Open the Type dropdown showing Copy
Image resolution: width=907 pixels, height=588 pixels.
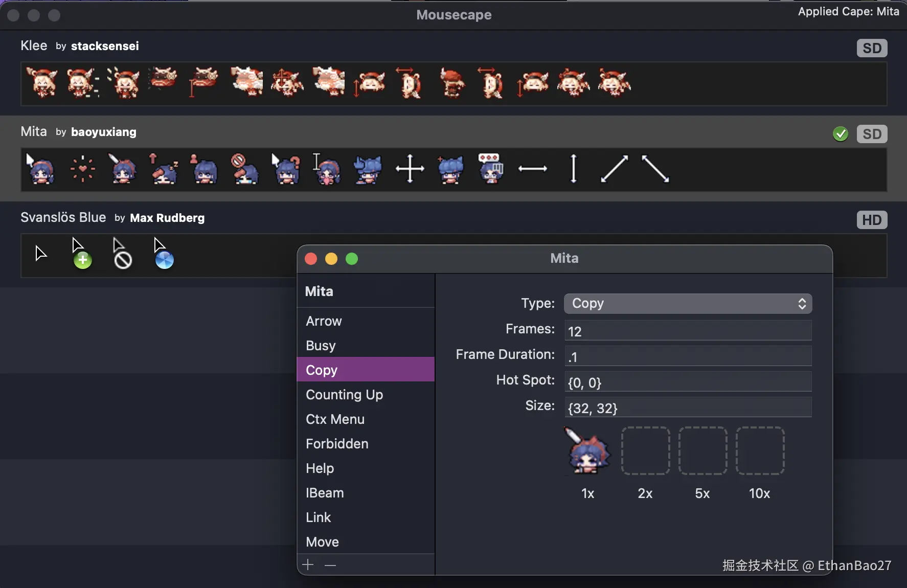688,304
